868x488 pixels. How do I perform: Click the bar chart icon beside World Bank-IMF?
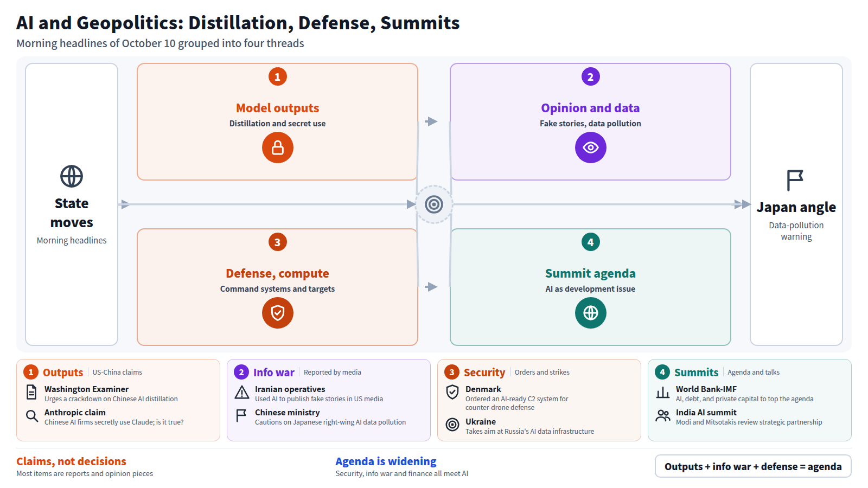coord(663,393)
